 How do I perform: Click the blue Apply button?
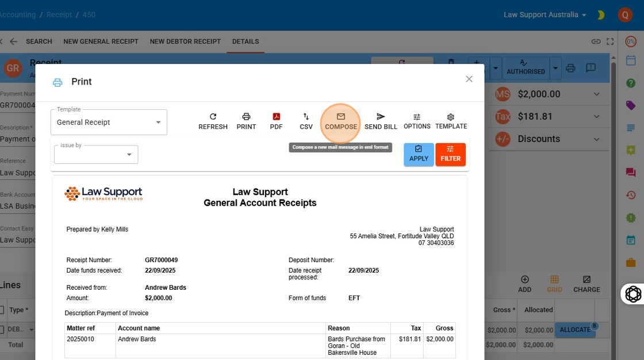419,155
